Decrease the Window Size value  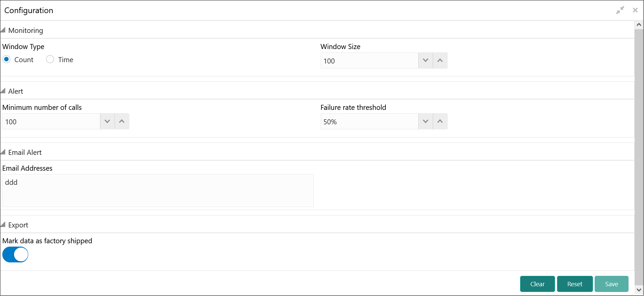(425, 60)
